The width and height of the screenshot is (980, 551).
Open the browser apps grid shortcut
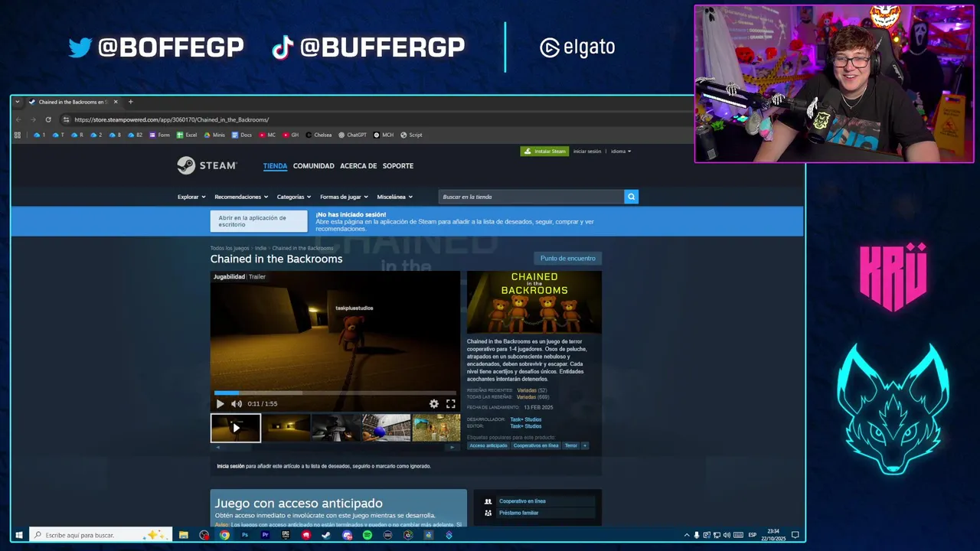[18, 135]
